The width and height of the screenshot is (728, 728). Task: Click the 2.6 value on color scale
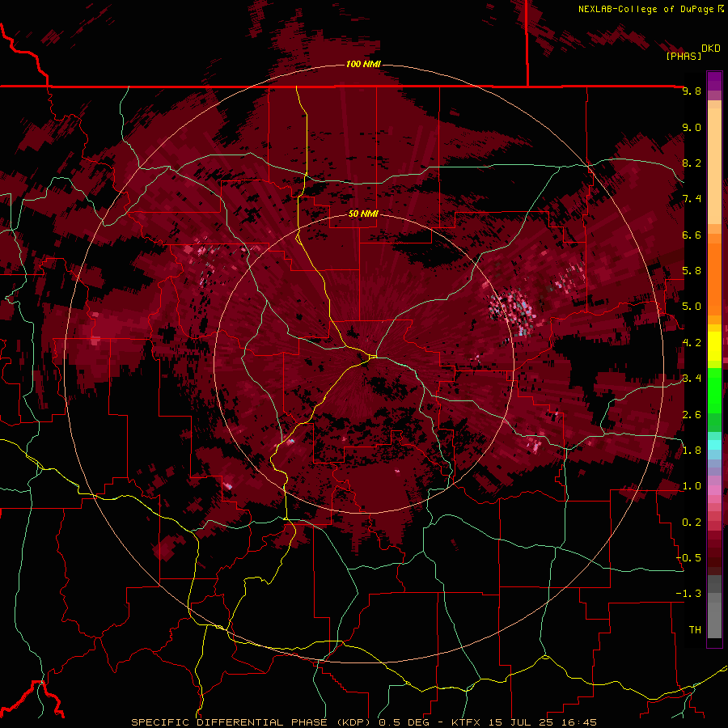tap(692, 415)
